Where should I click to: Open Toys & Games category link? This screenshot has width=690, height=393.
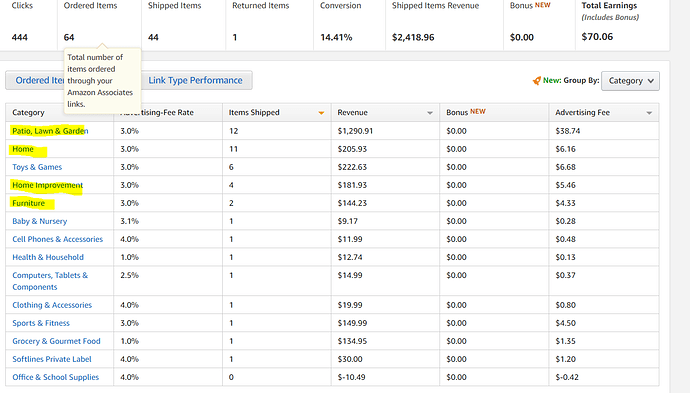pyautogui.click(x=37, y=167)
